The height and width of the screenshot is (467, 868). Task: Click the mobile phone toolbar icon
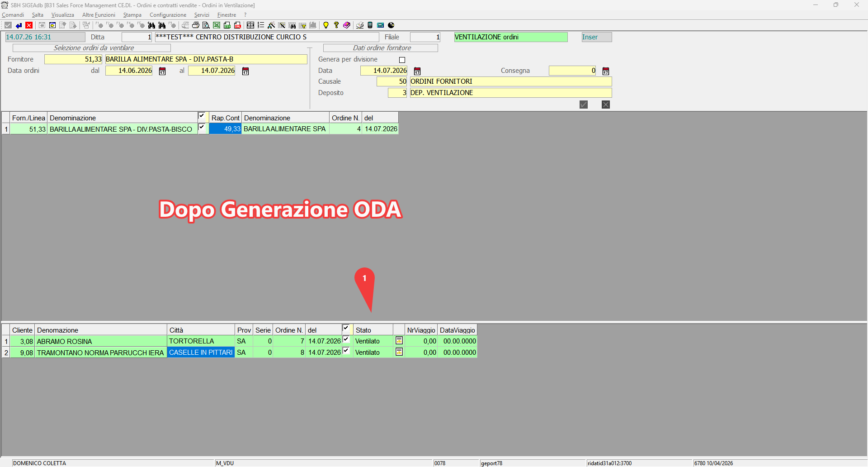[370, 25]
